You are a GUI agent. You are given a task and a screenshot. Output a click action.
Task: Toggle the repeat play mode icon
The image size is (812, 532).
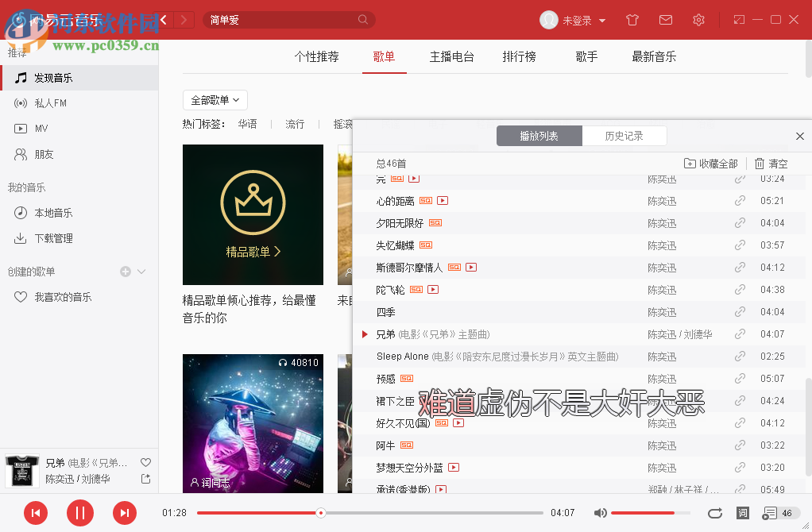click(714, 513)
